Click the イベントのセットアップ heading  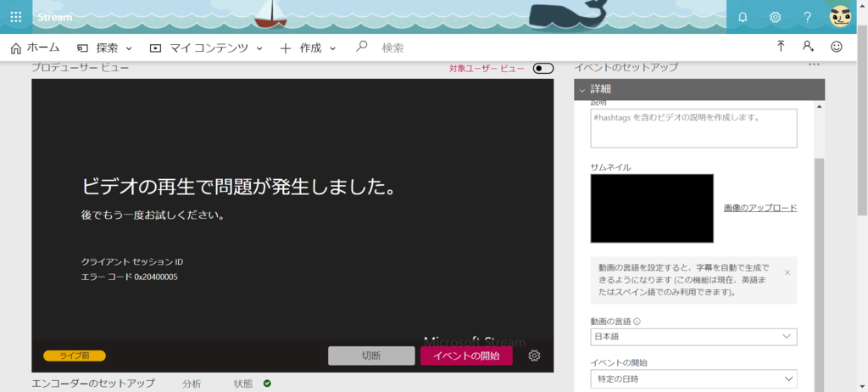(626, 68)
